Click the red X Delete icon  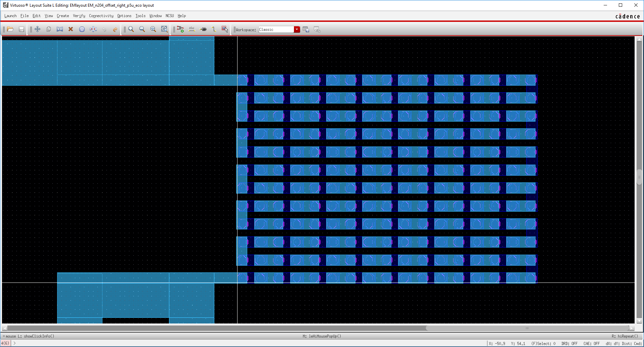(x=71, y=30)
